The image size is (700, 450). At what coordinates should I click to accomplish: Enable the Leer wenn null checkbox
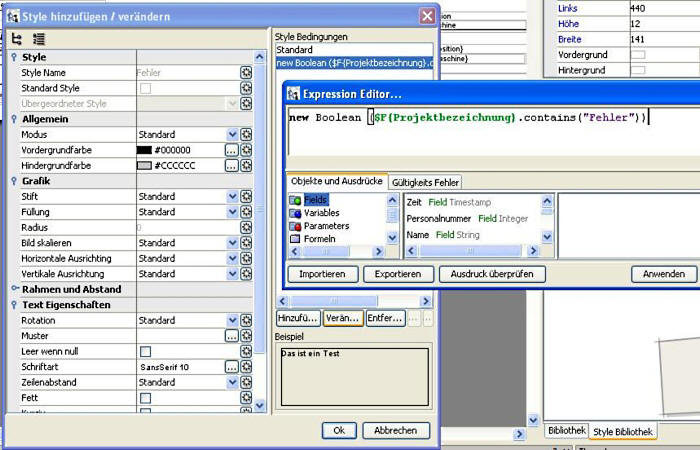[x=145, y=352]
